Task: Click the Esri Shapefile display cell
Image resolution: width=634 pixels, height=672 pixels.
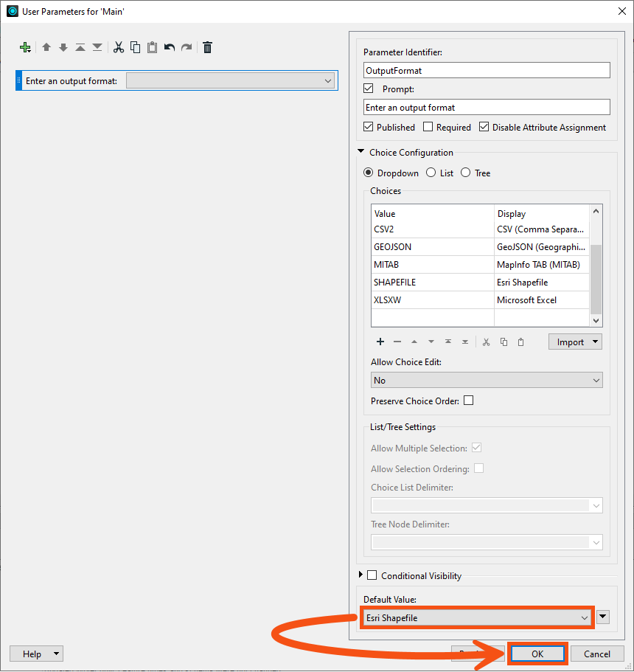Action: pos(542,282)
